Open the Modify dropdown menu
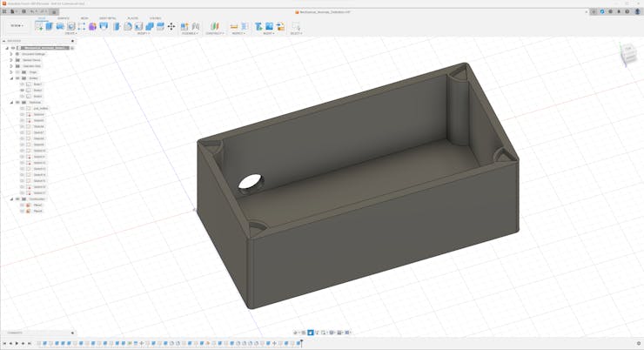 (x=143, y=34)
